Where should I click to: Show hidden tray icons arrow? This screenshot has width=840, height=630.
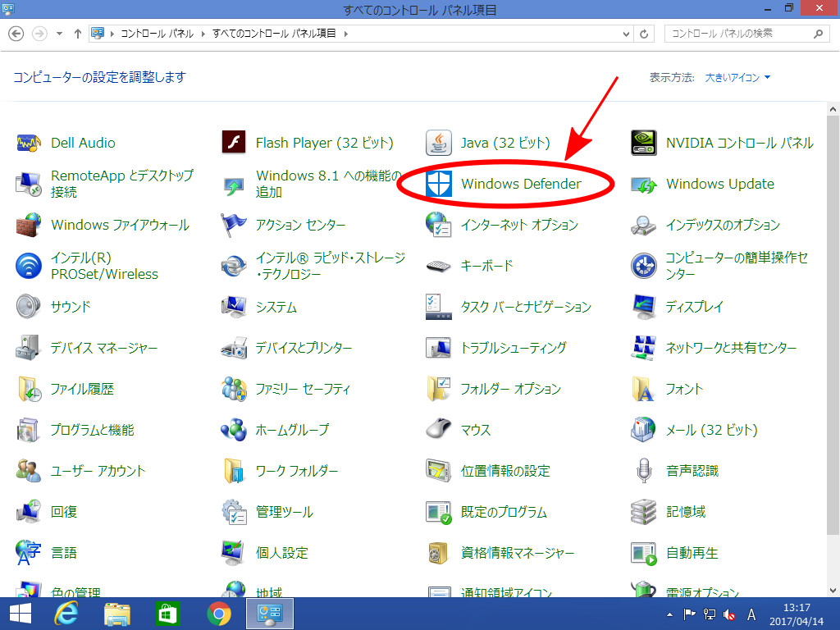pos(669,614)
